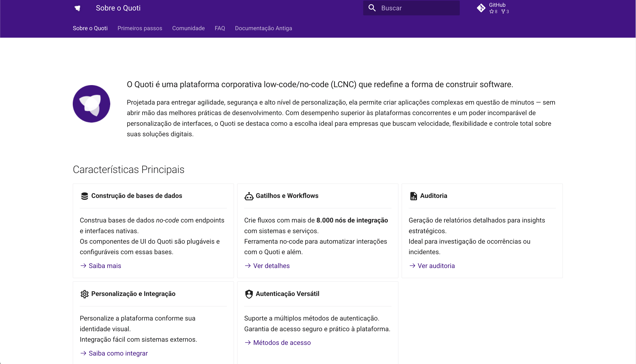Click the text Garantia de acesso seguro
Screen dimensions: 636x364
click(x=317, y=329)
